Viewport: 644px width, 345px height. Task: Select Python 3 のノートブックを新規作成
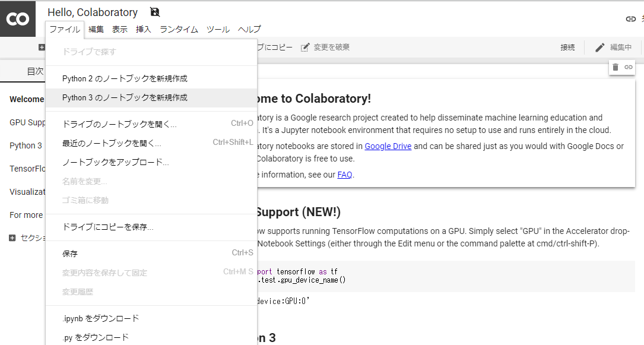tap(151, 98)
